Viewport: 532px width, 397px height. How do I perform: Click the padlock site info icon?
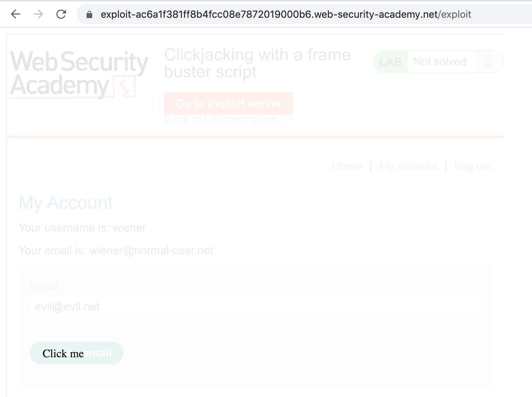pos(89,15)
